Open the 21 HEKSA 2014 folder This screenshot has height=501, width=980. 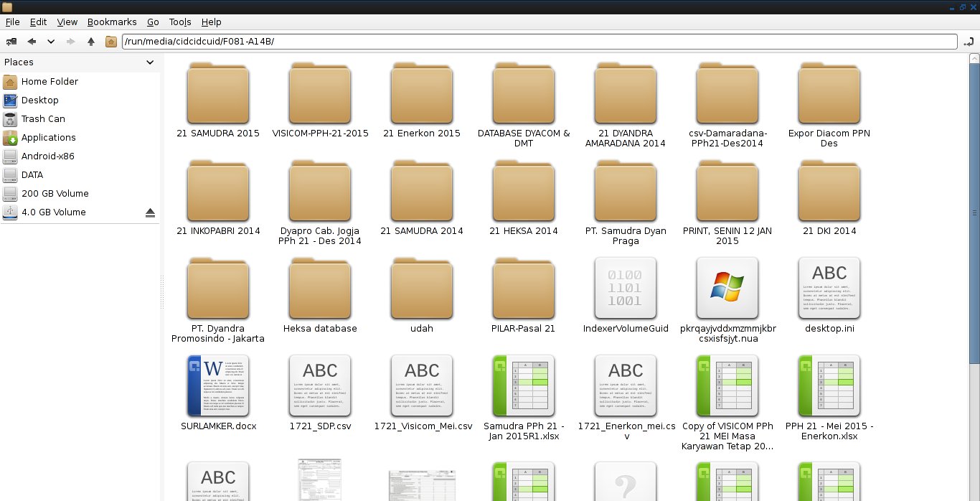(523, 190)
